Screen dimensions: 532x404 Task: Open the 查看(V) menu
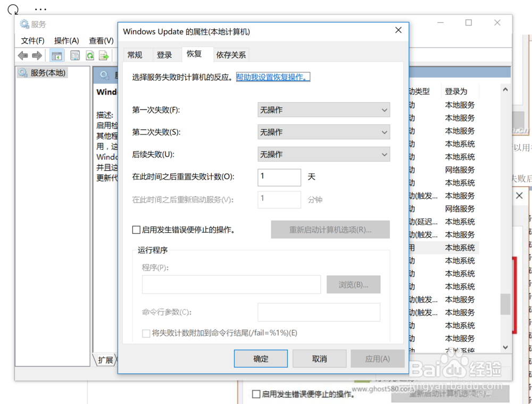(101, 41)
